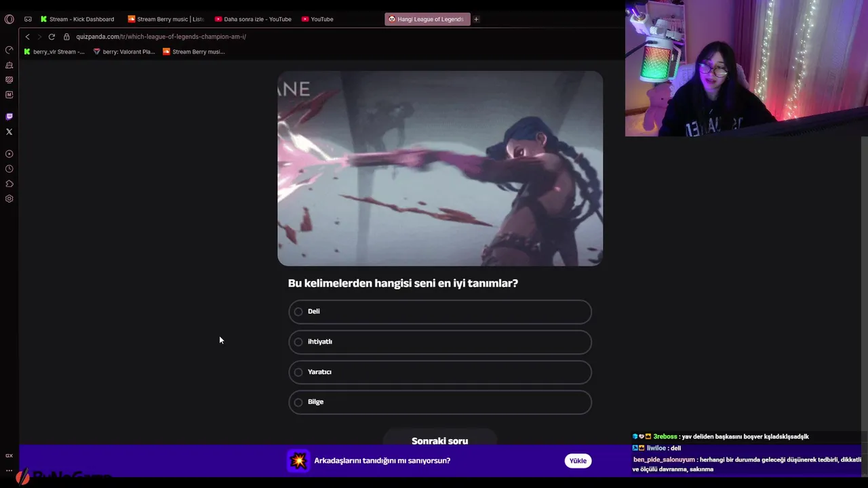Image resolution: width=868 pixels, height=488 pixels.
Task: Click the GX label at sidebar bottom
Action: (9, 455)
